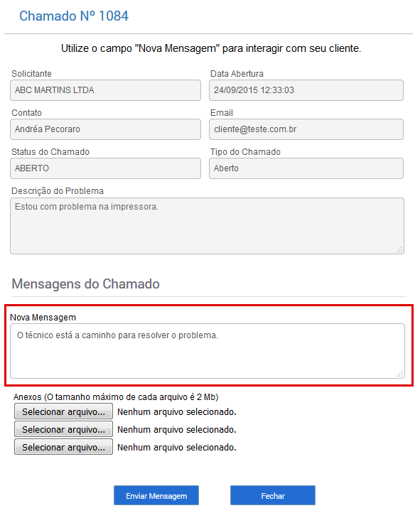Viewport: 420px width, 518px height.
Task: Click the resize grip of Descrição do Problema box
Action: 399,249
